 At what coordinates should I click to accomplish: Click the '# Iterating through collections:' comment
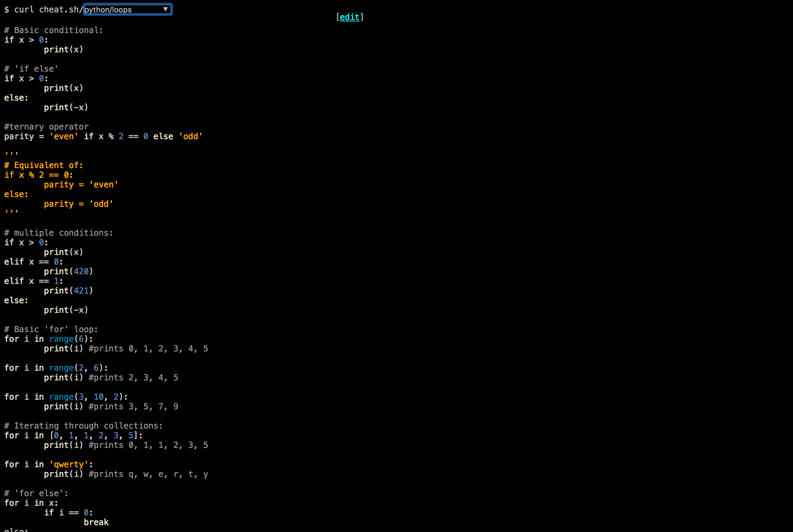(83, 426)
